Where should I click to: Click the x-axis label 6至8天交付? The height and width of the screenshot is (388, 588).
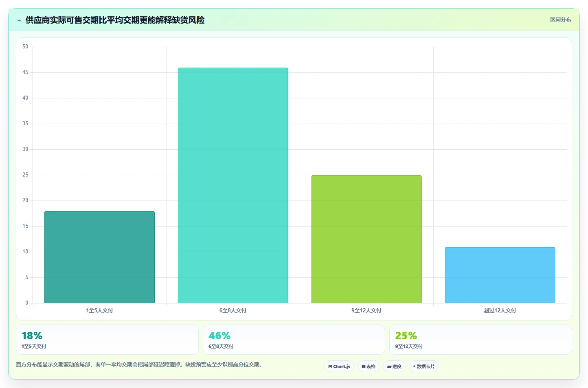233,310
